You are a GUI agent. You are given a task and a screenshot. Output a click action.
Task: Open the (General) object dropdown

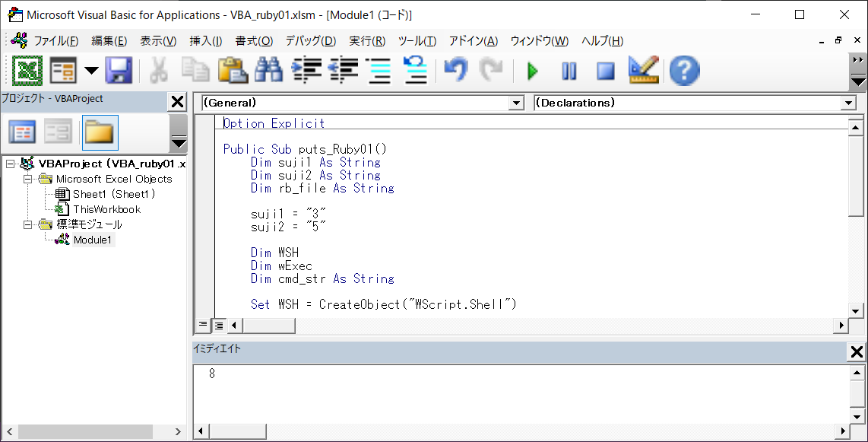(x=517, y=103)
